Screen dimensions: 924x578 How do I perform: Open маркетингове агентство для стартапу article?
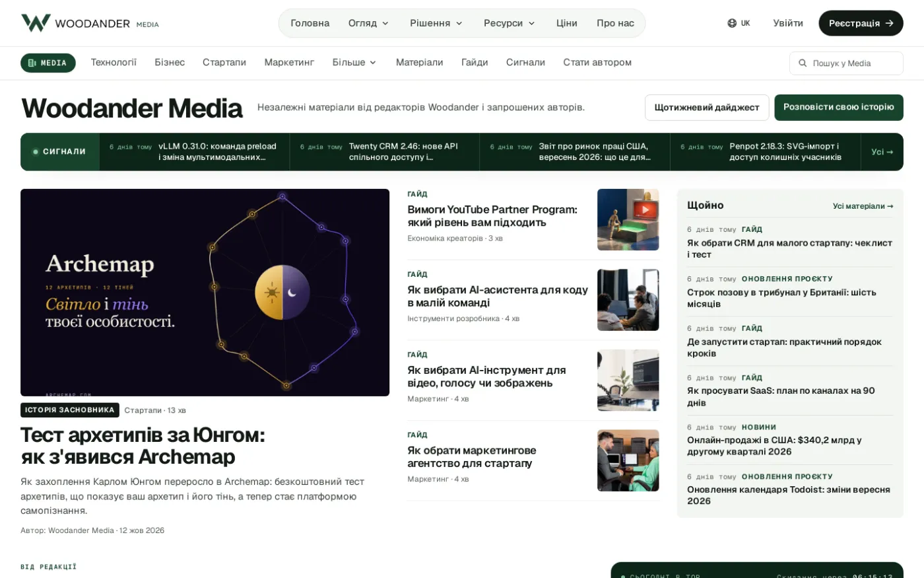(x=471, y=457)
